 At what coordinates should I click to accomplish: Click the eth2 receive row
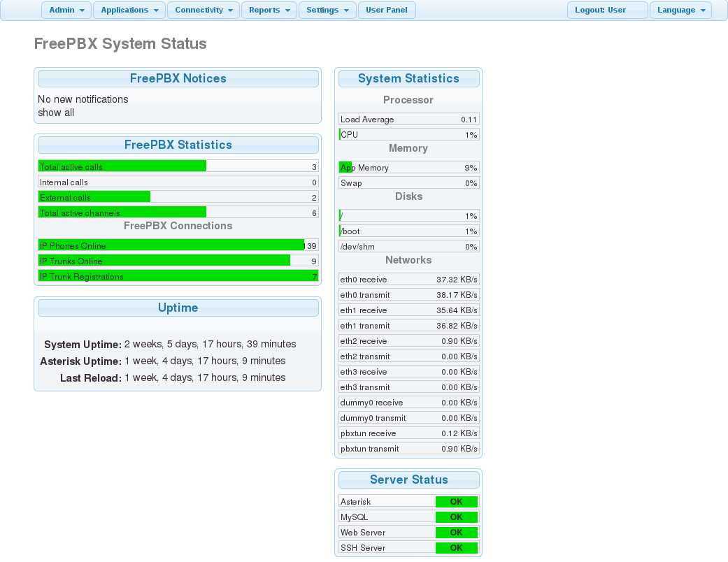(408, 340)
